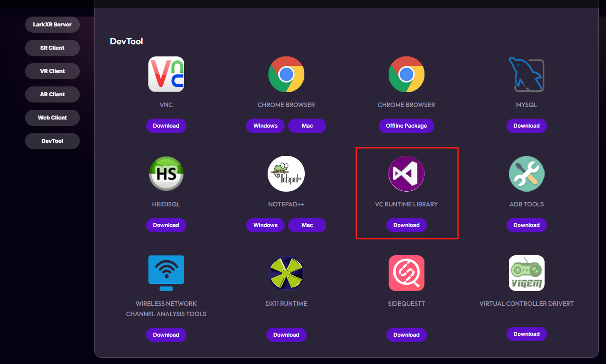The image size is (606, 364).
Task: Get the Chrome Offline Package
Action: point(407,126)
